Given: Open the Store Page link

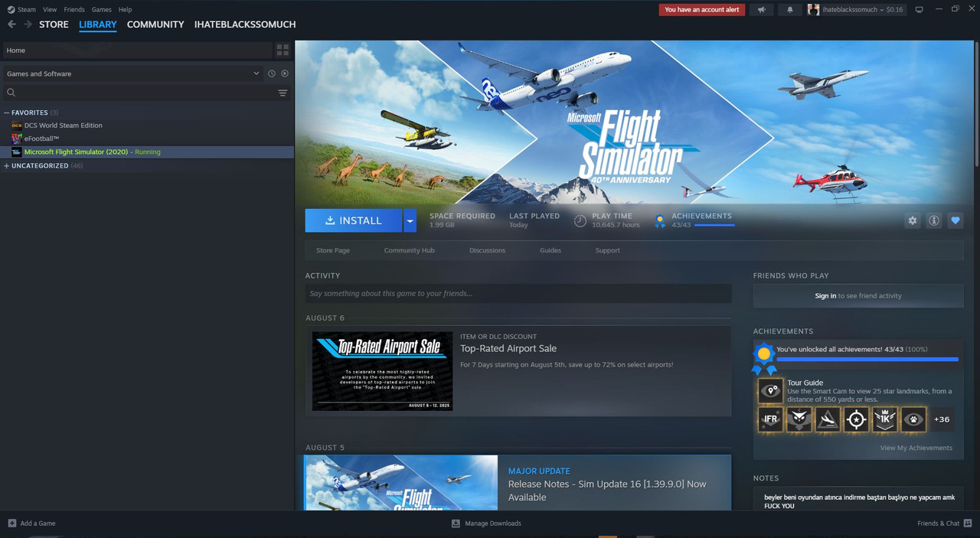Looking at the screenshot, I should [333, 250].
